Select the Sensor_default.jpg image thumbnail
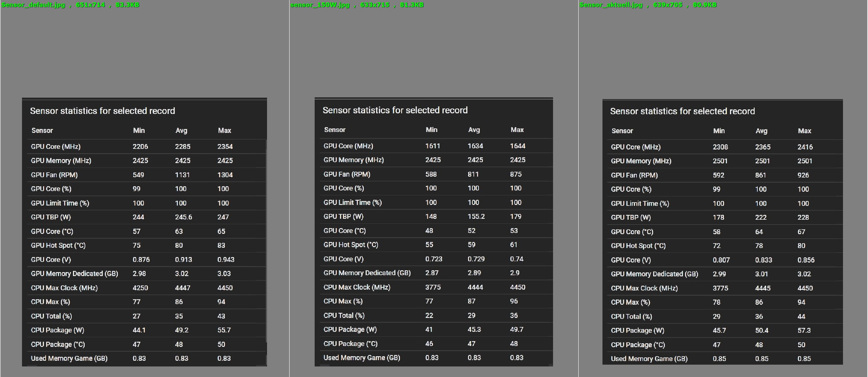This screenshot has width=868, height=377. (x=144, y=232)
